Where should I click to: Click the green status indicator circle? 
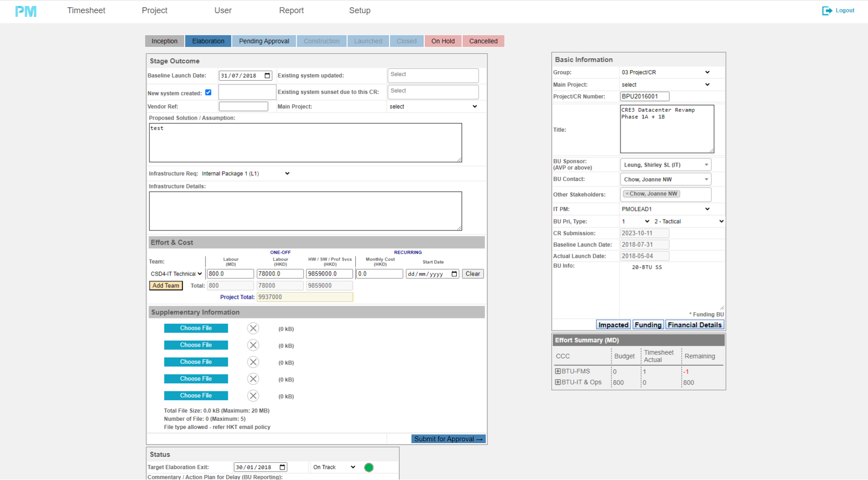(369, 467)
